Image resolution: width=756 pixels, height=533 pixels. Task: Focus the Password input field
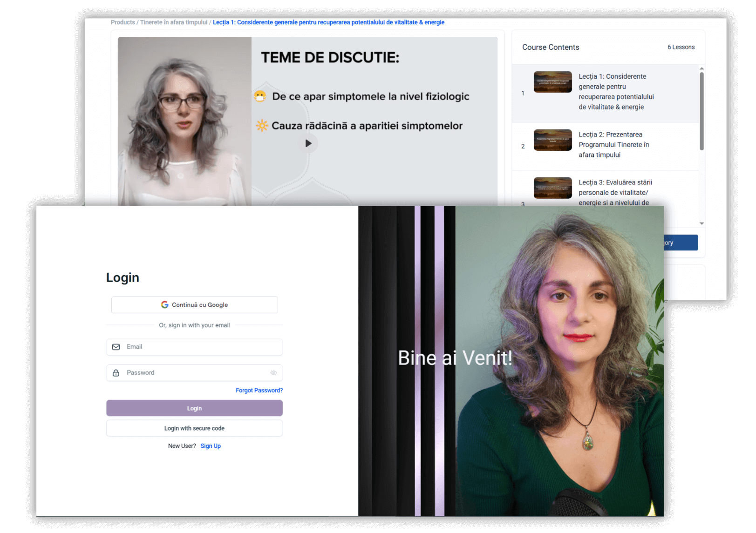pos(194,373)
